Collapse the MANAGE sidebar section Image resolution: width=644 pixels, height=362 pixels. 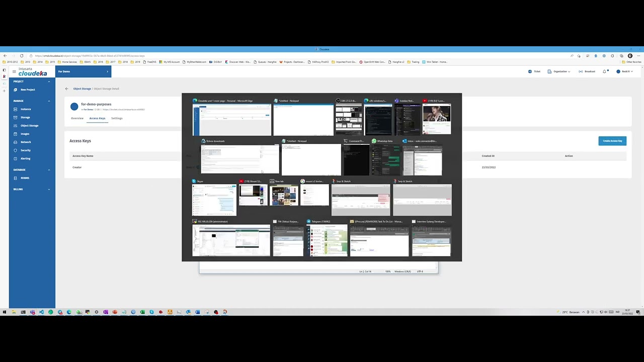[x=49, y=101]
